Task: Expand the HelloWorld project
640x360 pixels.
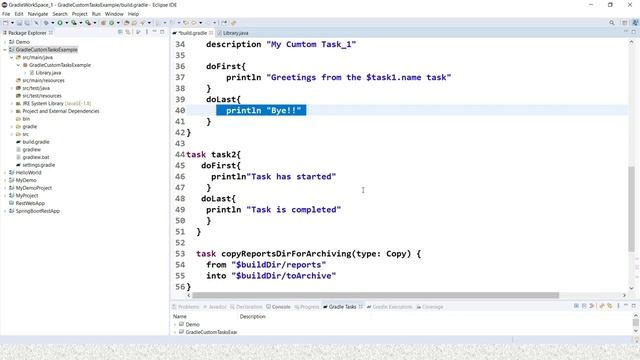Action: (5, 173)
